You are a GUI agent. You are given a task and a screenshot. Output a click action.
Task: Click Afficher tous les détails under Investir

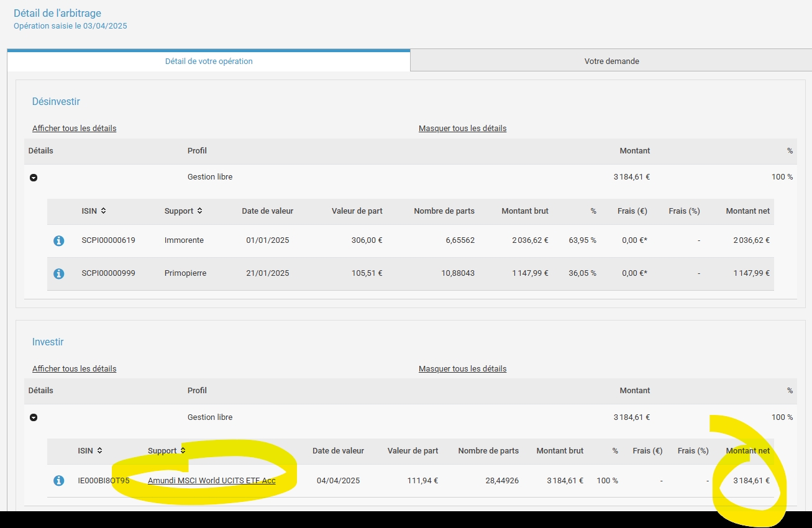tap(74, 368)
